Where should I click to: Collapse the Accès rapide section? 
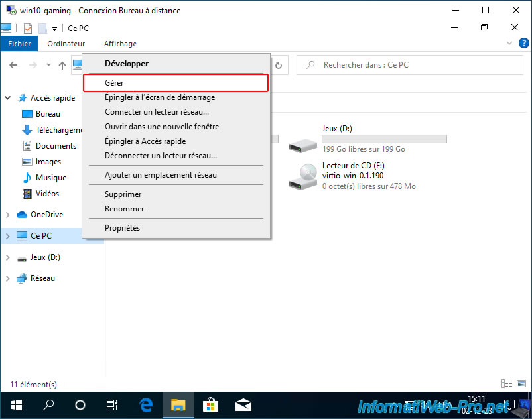[x=7, y=98]
